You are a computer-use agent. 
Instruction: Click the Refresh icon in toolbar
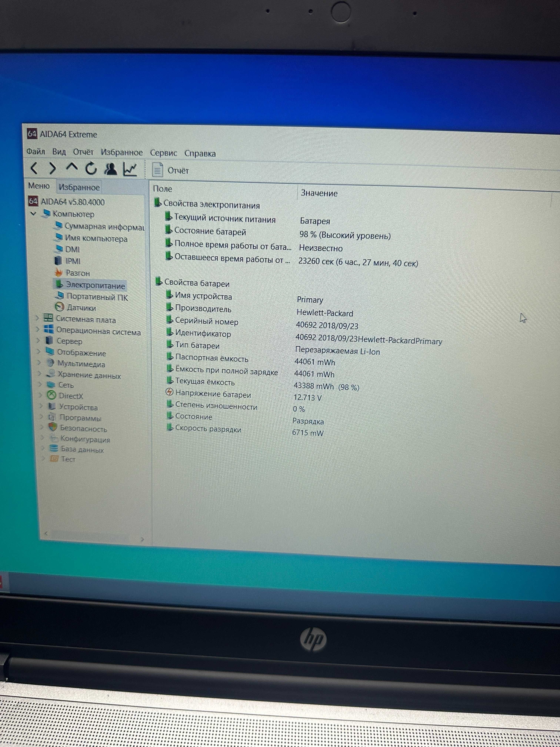(91, 169)
